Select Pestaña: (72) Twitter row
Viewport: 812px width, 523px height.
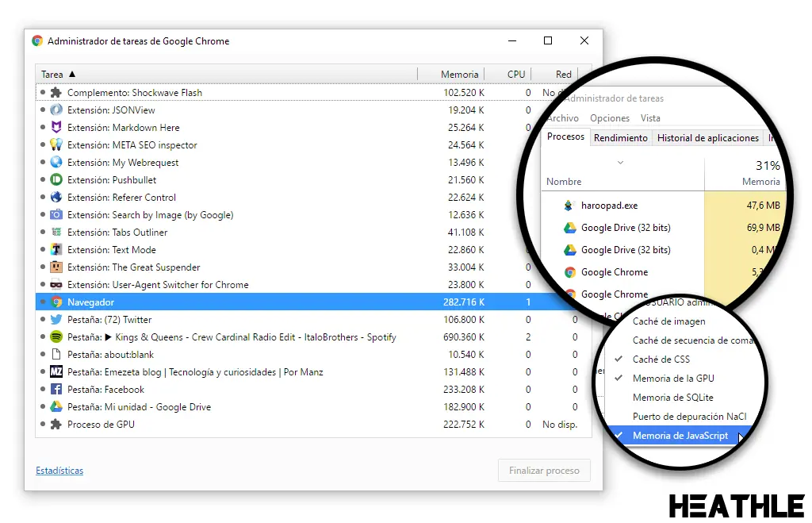(x=313, y=319)
